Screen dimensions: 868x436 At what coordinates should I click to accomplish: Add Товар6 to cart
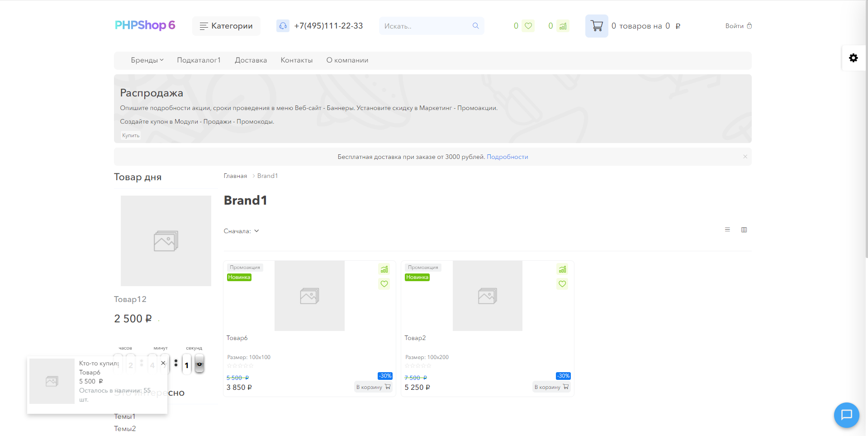[373, 387]
